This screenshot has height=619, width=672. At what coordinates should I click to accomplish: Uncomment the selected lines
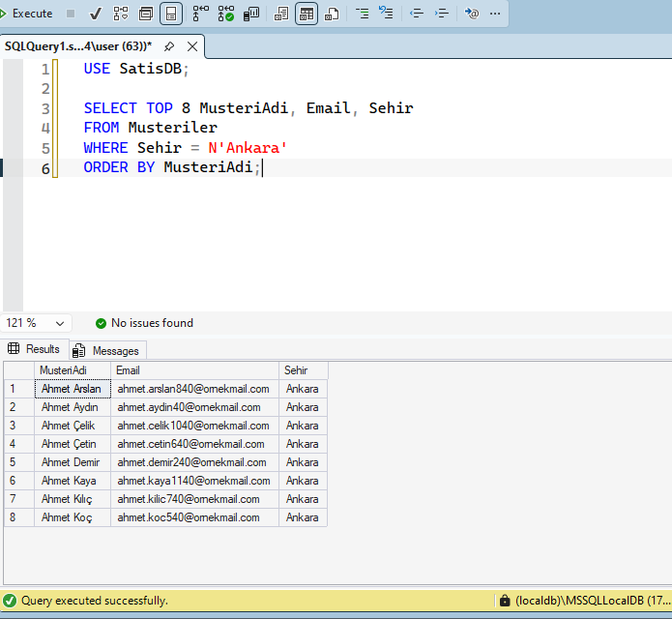386,13
